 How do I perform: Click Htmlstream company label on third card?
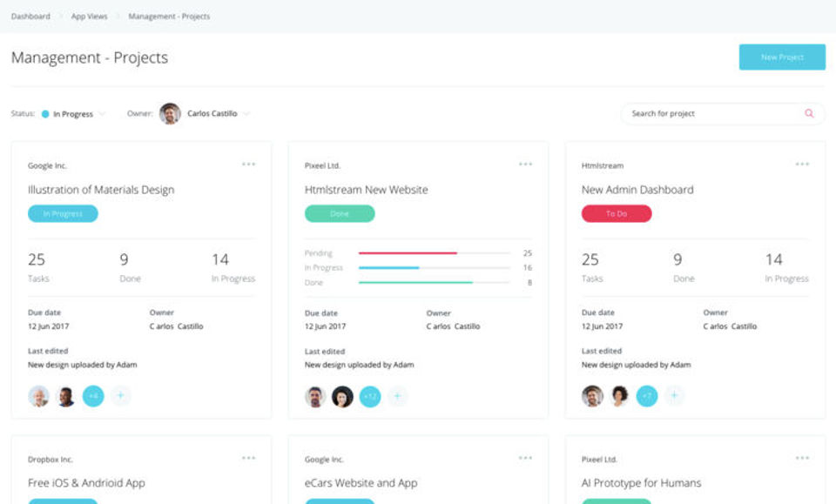tap(603, 165)
